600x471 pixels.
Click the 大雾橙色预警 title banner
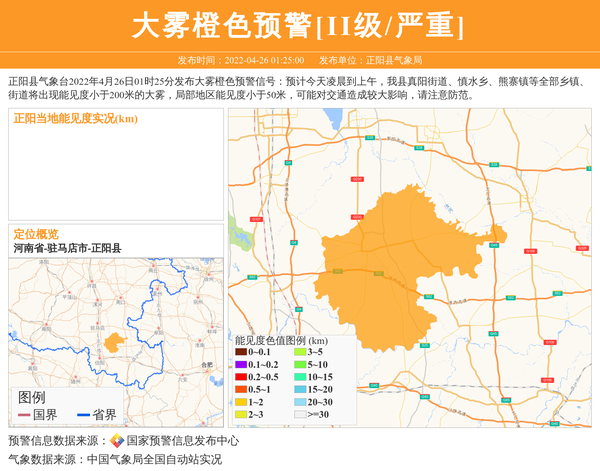[299, 25]
